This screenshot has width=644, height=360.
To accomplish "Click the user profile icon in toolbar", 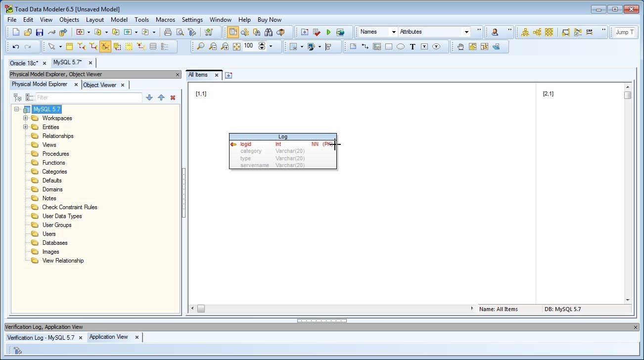I will point(495,32).
